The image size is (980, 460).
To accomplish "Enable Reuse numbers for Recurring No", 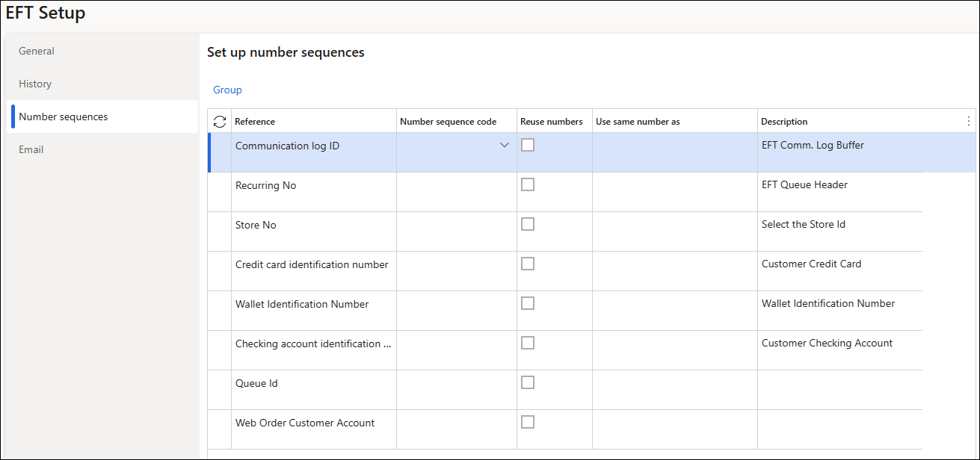I will (x=528, y=184).
